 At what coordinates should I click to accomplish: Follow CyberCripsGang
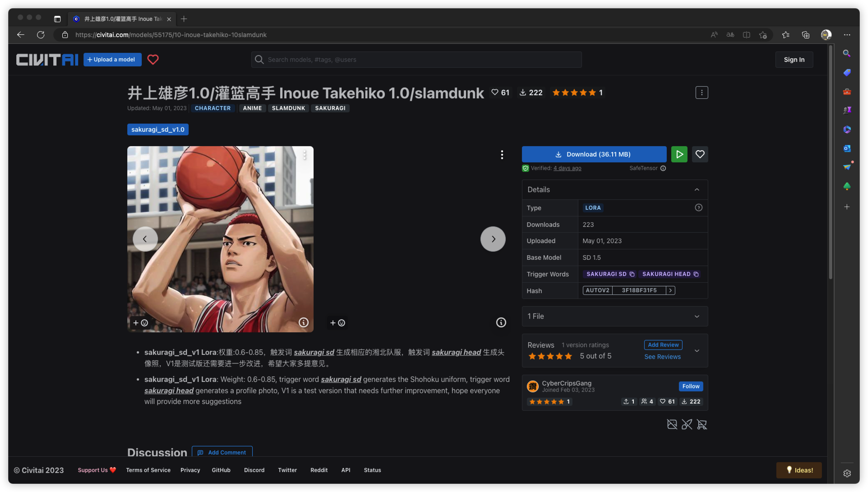(x=691, y=386)
